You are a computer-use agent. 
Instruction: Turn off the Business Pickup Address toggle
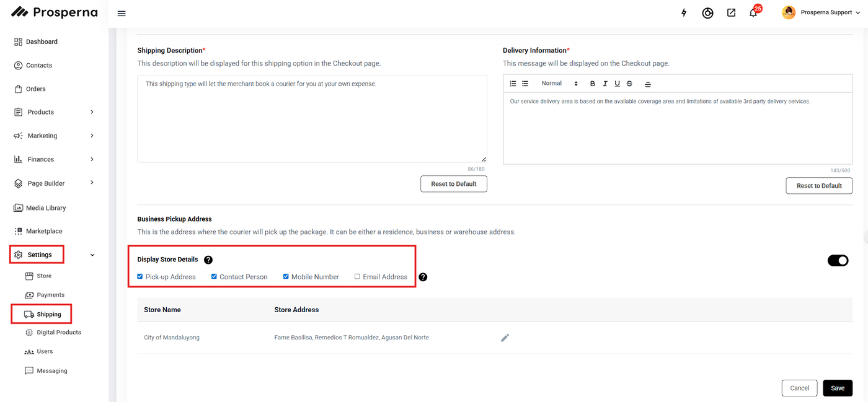(838, 261)
